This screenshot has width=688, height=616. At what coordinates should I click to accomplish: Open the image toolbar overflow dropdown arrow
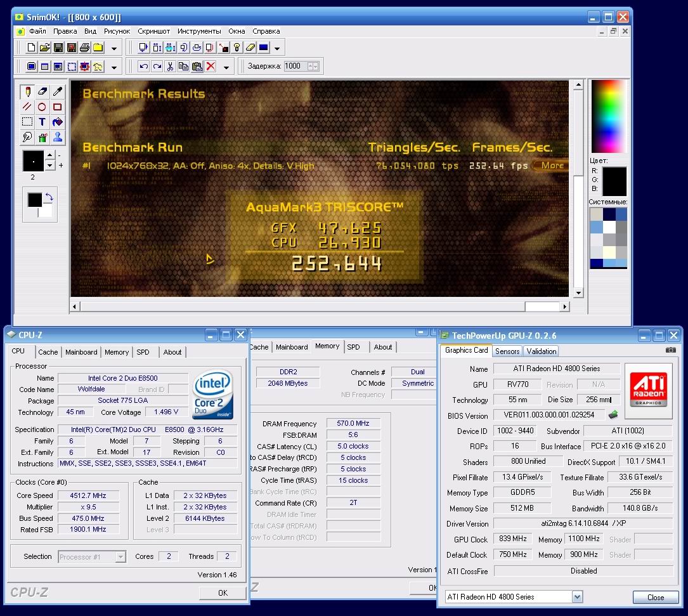click(277, 48)
